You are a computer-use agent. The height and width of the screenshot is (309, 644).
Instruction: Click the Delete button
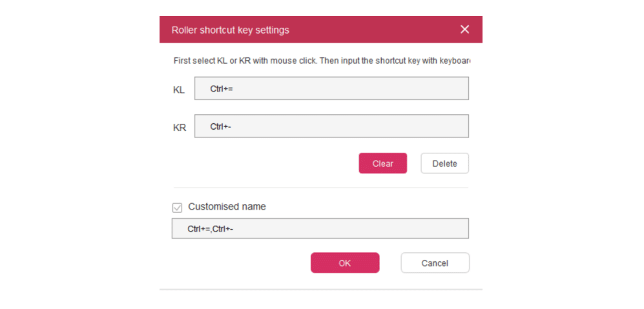tap(444, 163)
